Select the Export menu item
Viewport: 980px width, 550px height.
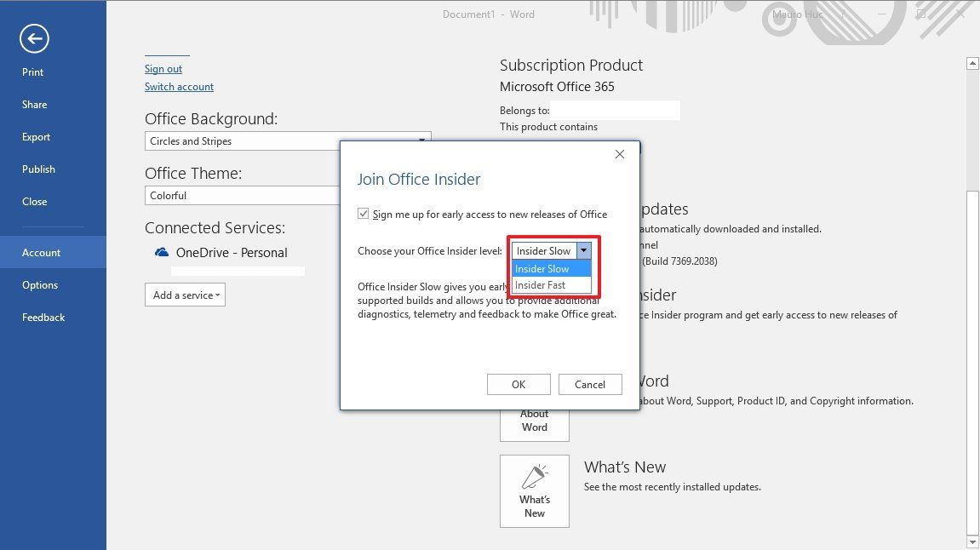[x=36, y=136]
